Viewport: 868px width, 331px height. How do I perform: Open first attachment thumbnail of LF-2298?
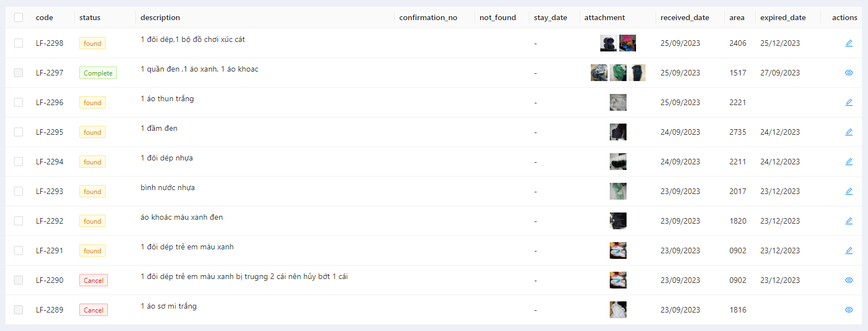coord(609,43)
